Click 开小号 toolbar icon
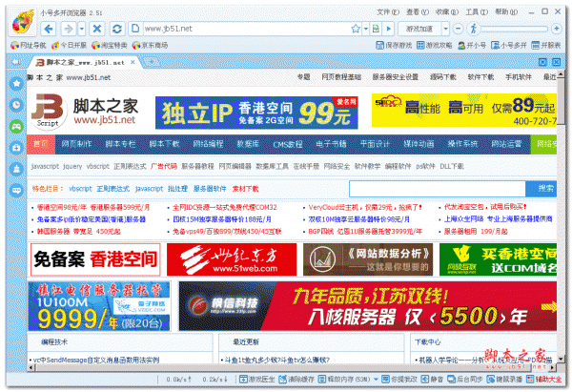 tap(472, 45)
